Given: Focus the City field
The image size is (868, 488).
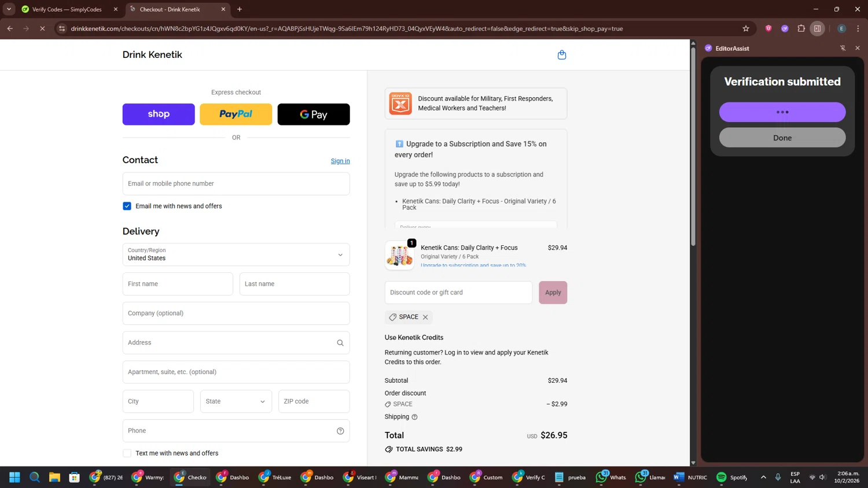Looking at the screenshot, I should point(158,401).
